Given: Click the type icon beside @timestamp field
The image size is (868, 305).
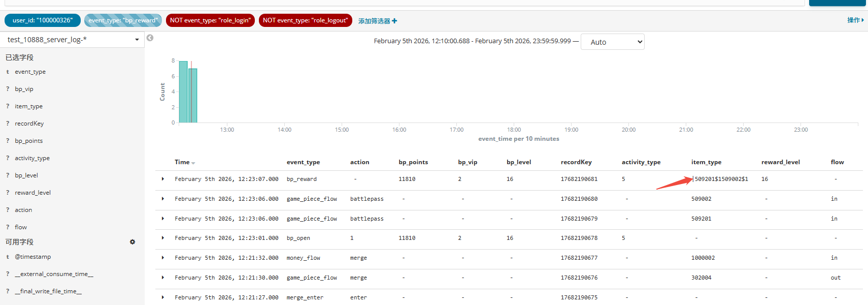Looking at the screenshot, I should 8,257.
